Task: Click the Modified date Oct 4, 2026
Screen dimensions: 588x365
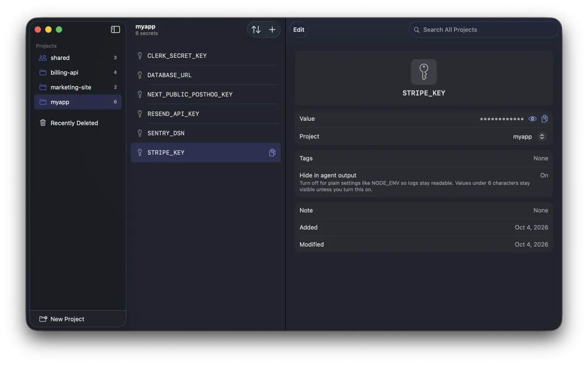Action: pos(531,244)
